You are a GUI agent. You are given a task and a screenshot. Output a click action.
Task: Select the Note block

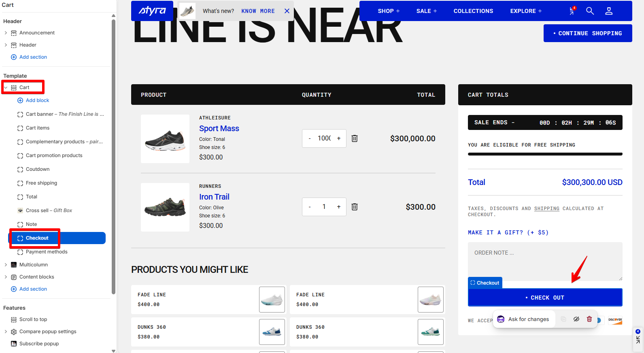coord(27,224)
